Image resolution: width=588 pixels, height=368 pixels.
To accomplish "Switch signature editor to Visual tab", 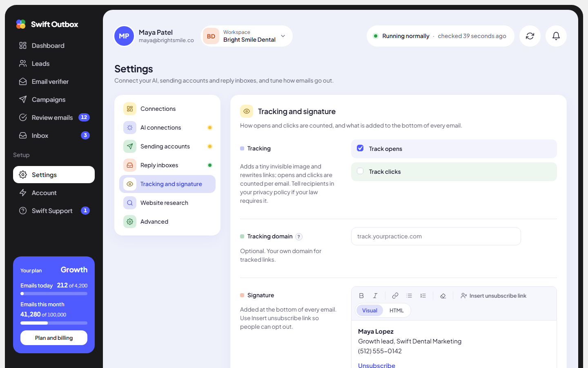I will click(x=370, y=310).
